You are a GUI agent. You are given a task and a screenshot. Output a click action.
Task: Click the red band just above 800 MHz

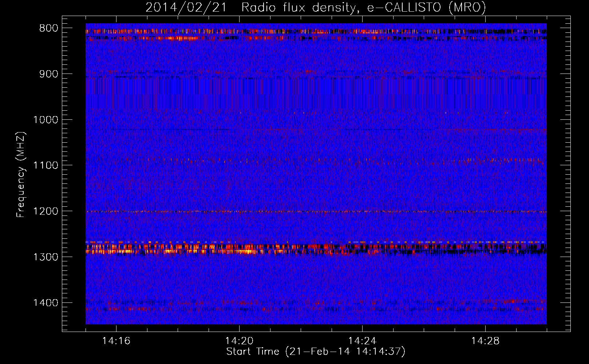click(x=316, y=32)
